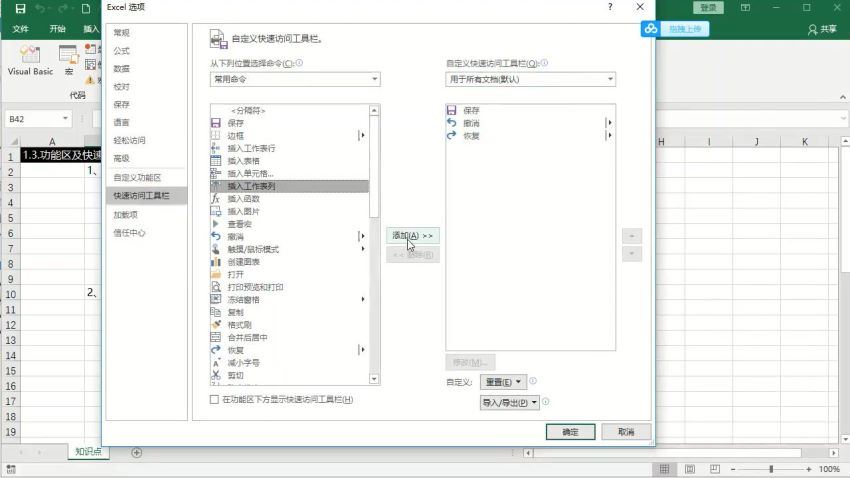Select the 查看宏 command
The width and height of the screenshot is (850, 478).
tap(289, 224)
